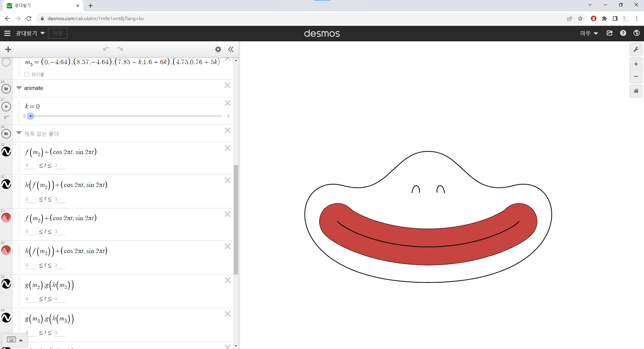Collapse the 제목 없는 폴더 folder

click(x=19, y=133)
